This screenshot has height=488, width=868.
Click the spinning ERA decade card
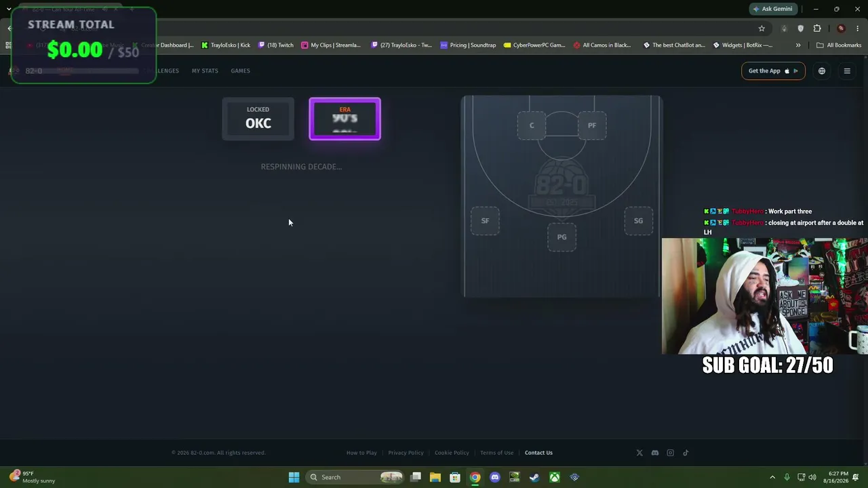pos(345,119)
